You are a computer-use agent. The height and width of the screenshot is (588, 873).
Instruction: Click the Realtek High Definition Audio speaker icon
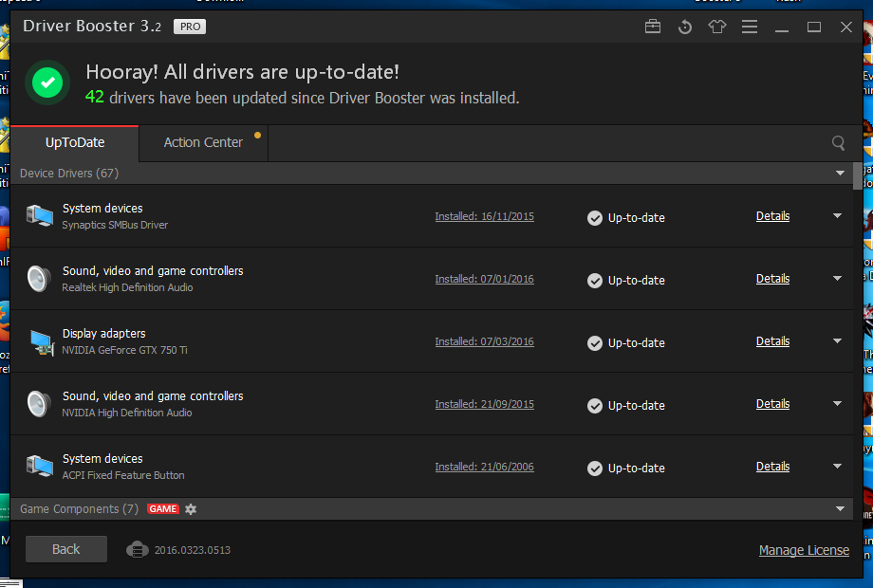point(39,279)
